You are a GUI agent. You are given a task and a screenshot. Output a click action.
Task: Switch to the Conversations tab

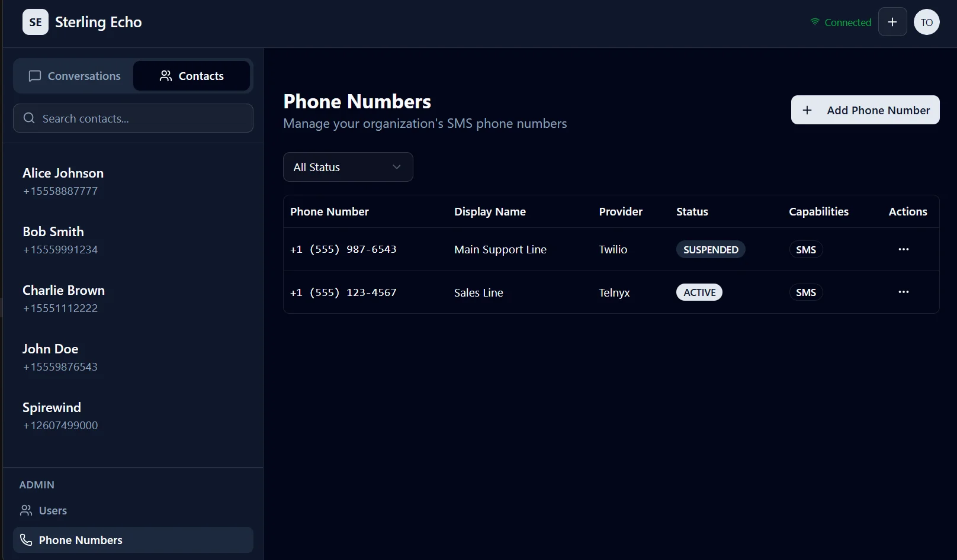click(x=75, y=76)
